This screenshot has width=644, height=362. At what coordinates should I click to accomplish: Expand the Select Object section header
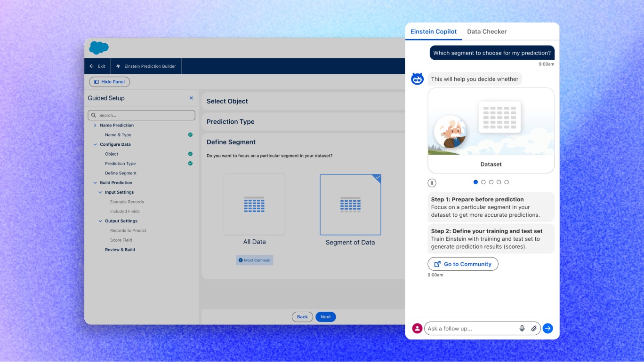point(304,101)
